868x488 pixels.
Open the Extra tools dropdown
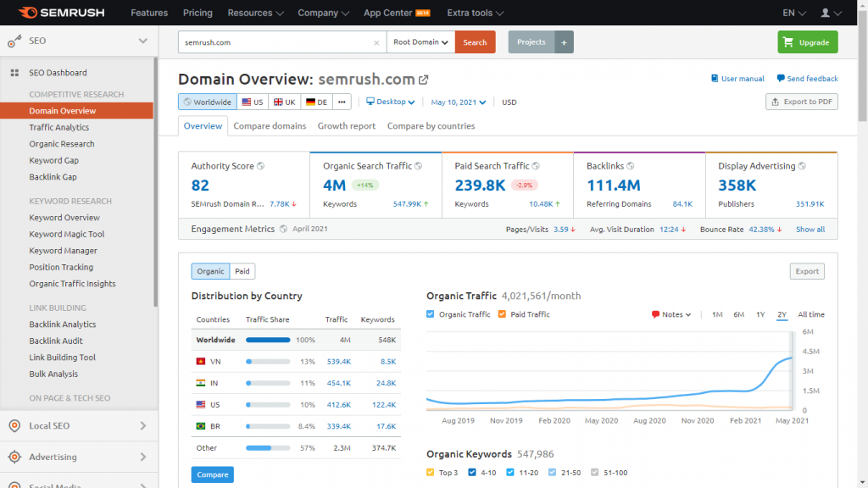475,13
